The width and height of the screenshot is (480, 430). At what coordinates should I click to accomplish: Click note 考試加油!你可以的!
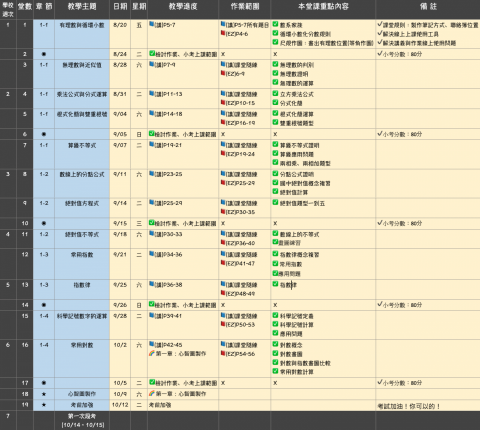coord(409,406)
